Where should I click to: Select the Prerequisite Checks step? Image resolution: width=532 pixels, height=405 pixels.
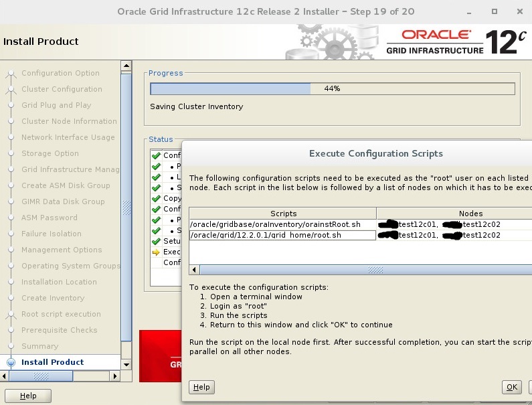click(x=60, y=330)
